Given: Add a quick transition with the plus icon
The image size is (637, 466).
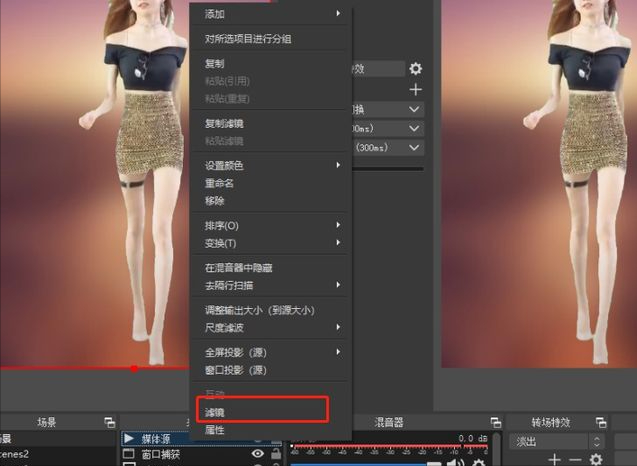Looking at the screenshot, I should click(415, 90).
